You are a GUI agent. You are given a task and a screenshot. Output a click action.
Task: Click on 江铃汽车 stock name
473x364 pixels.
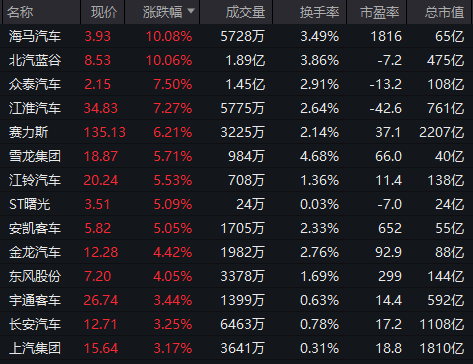35,180
